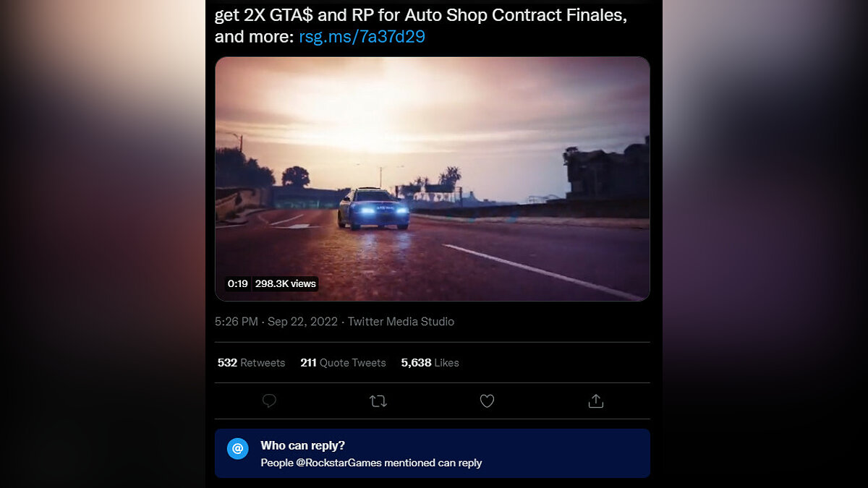Open the share tweet icon
The image size is (868, 488).
[596, 401]
